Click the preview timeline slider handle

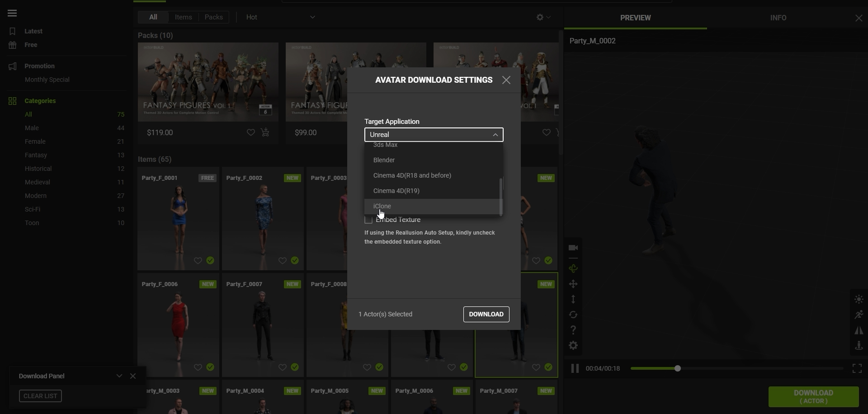click(677, 368)
